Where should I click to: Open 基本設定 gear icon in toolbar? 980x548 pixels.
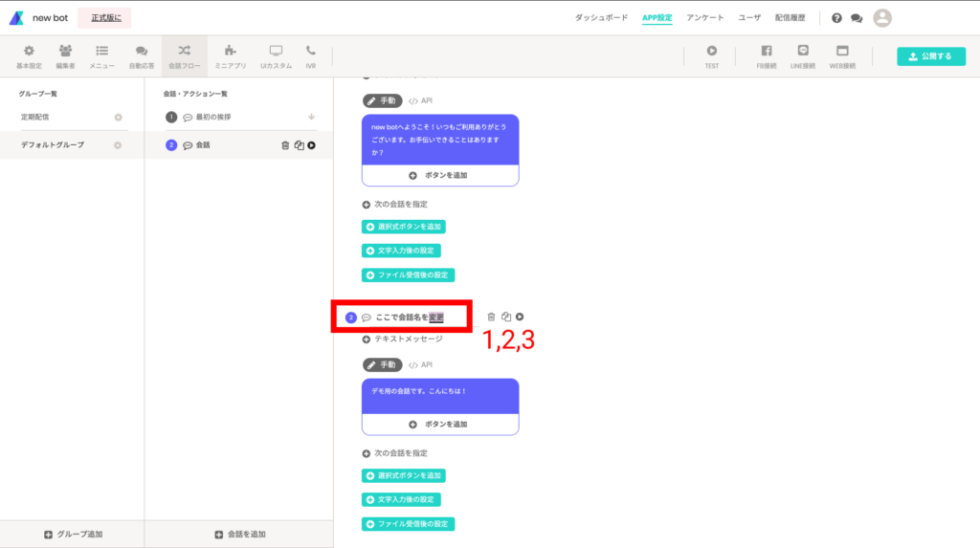point(29,52)
